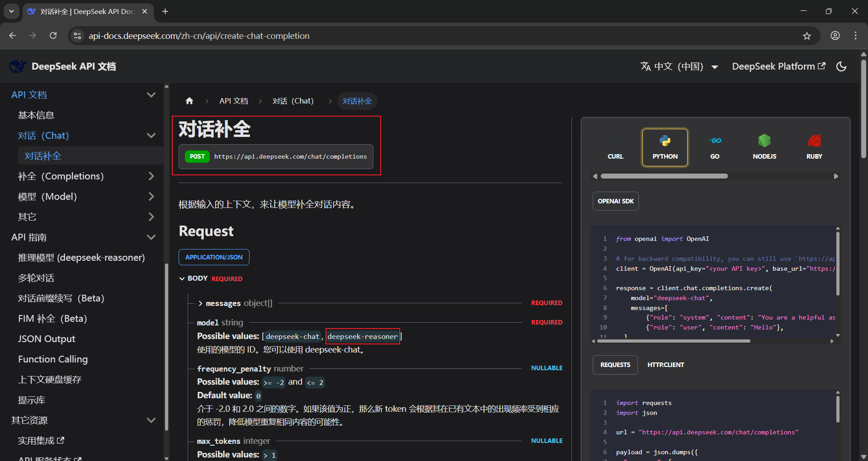
Task: Click the deepseek-reasoner possible value
Action: point(363,336)
